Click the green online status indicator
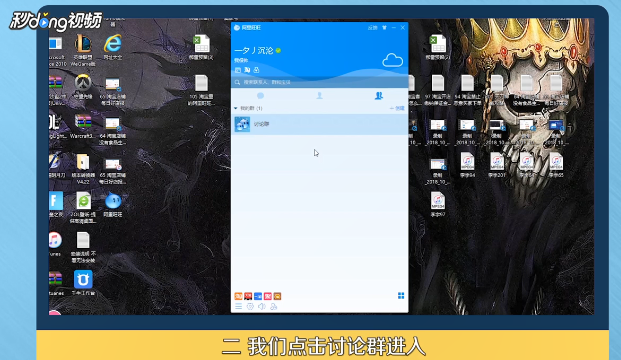 pyautogui.click(x=278, y=51)
